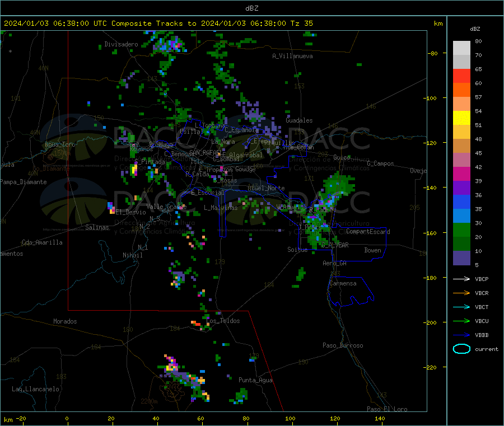The width and height of the screenshot is (504, 426).
Task: Click the Divisadero map label
Action: click(121, 44)
